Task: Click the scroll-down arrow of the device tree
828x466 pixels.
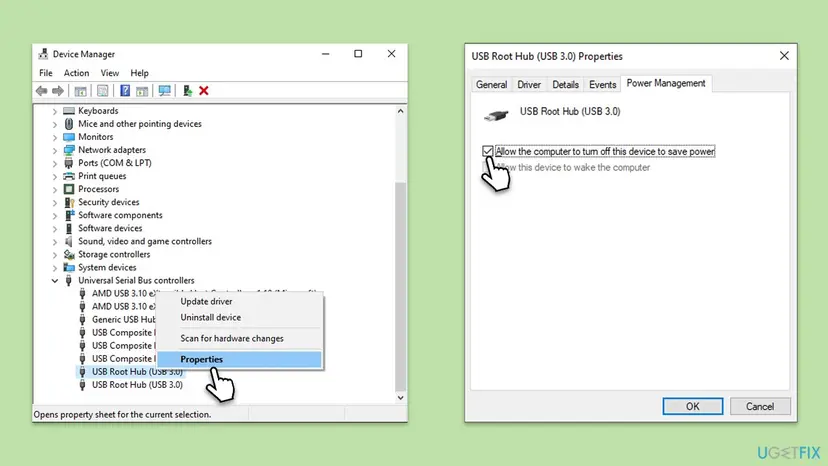Action: pyautogui.click(x=400, y=398)
